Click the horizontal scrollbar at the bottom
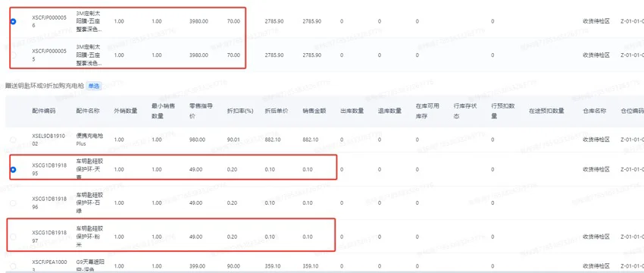 [x=322, y=271]
